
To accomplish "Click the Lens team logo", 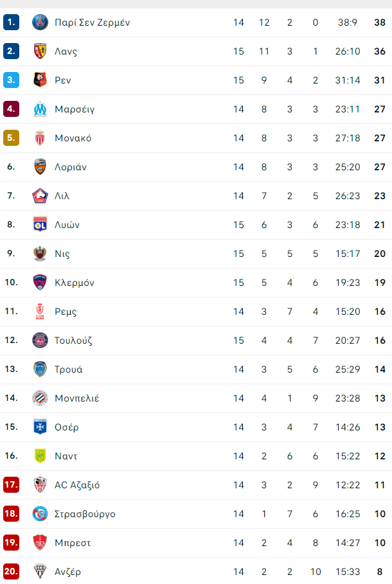I will 40,51.
